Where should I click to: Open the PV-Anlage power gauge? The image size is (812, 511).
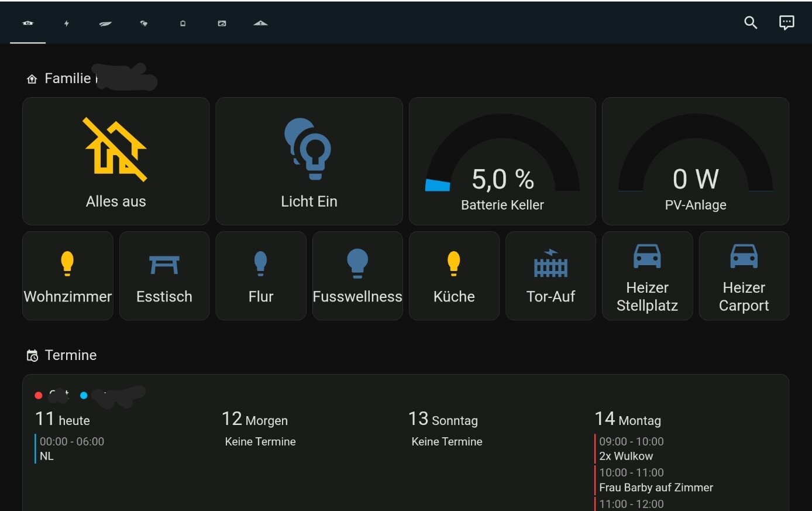pyautogui.click(x=696, y=161)
